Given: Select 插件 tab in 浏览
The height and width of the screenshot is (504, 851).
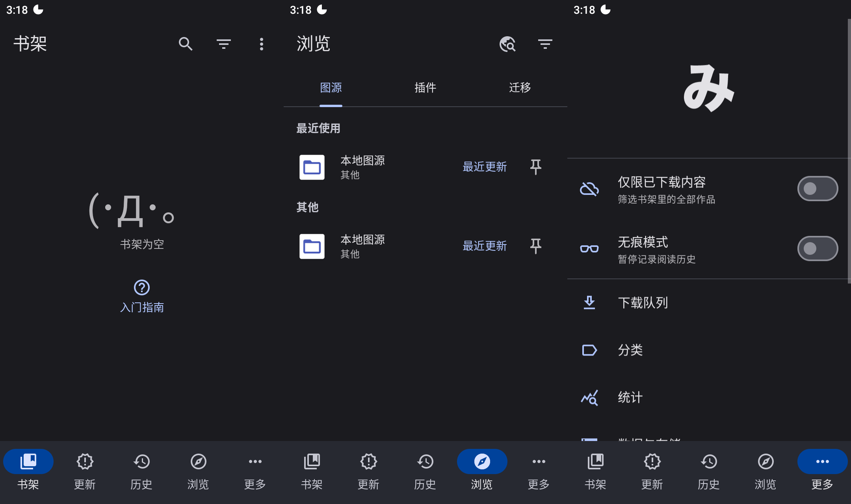Looking at the screenshot, I should point(424,87).
